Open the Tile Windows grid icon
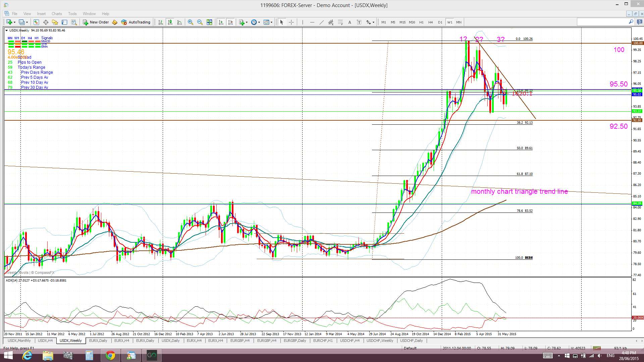The width and height of the screenshot is (644, 362). click(209, 22)
